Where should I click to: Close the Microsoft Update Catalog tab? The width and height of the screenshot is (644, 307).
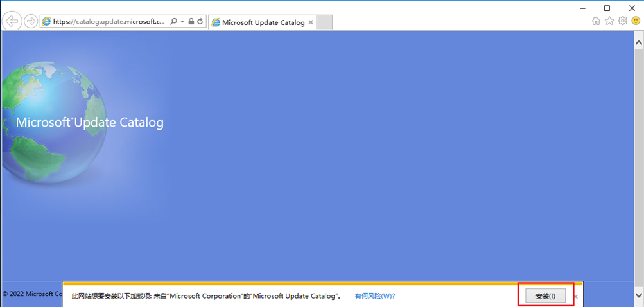click(311, 22)
